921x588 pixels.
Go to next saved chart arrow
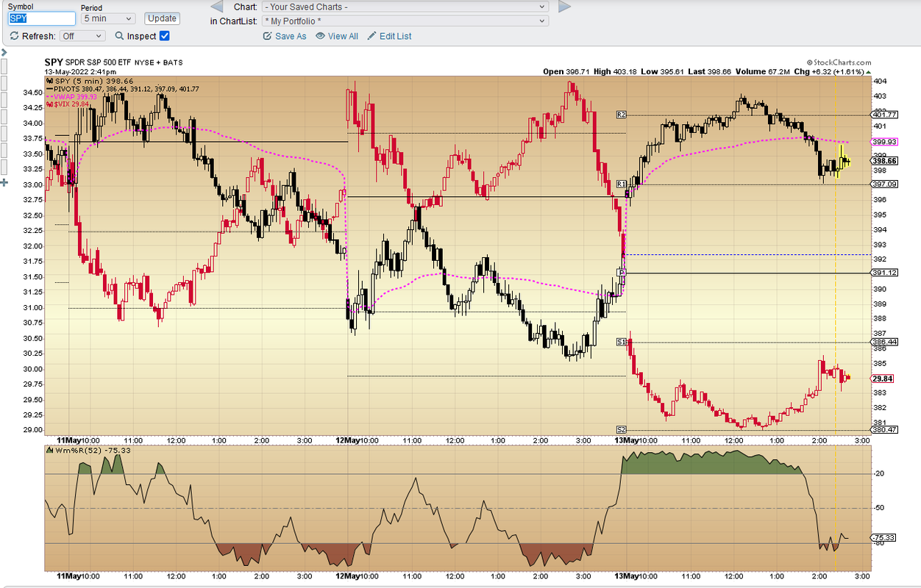pos(564,7)
